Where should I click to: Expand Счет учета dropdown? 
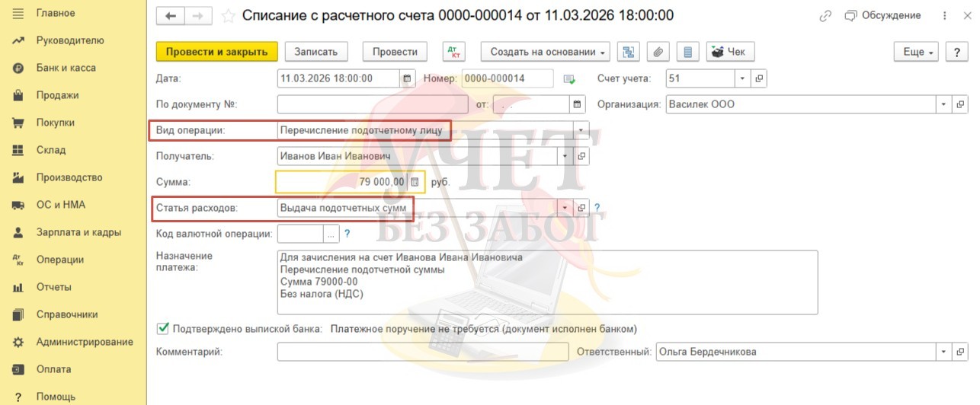(743, 78)
